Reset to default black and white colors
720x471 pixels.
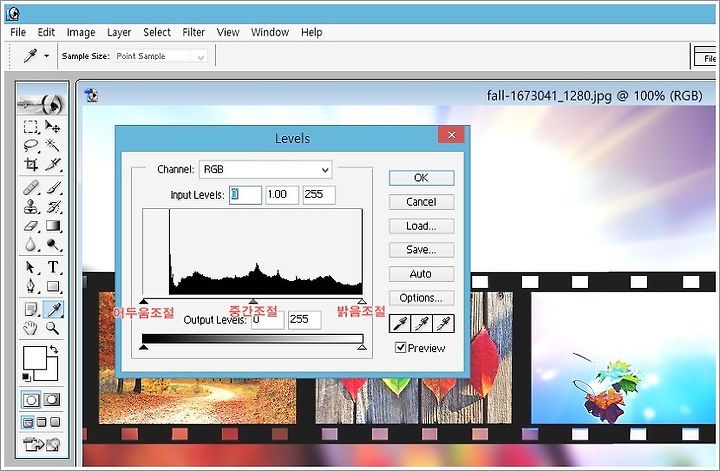(26, 377)
